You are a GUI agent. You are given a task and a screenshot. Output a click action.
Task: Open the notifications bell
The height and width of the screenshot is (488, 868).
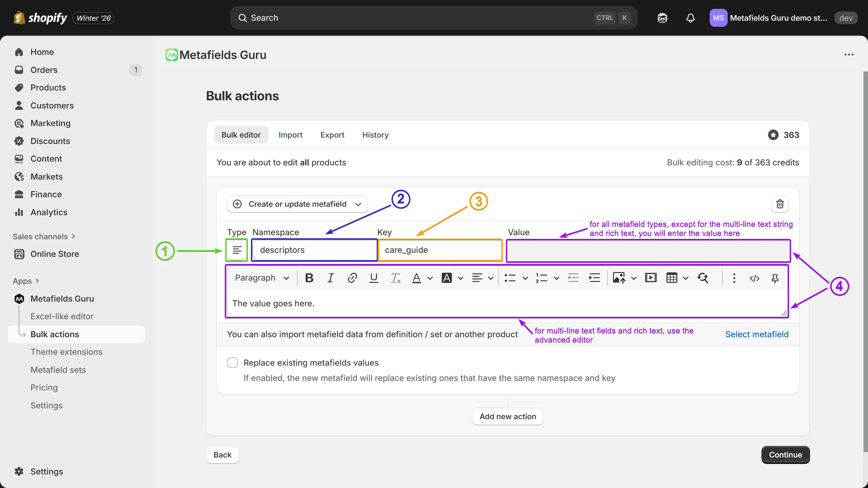point(690,18)
